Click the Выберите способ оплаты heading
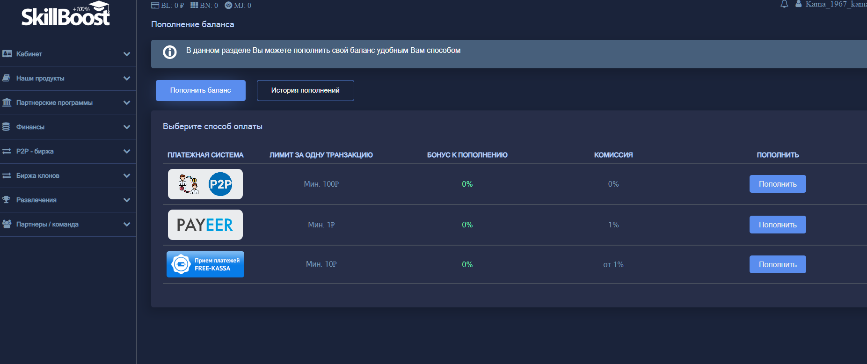The width and height of the screenshot is (867, 364). [212, 126]
